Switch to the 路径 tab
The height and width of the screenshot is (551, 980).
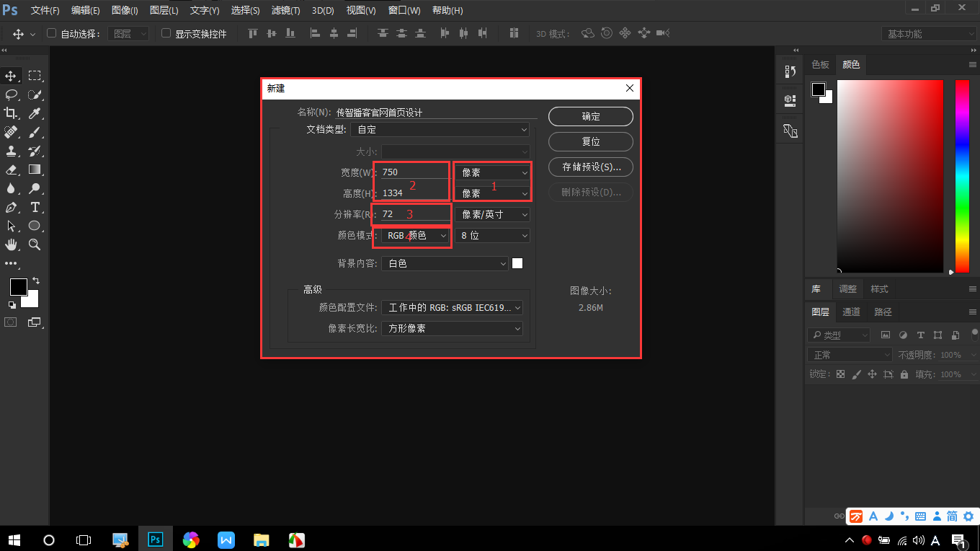[x=883, y=312]
